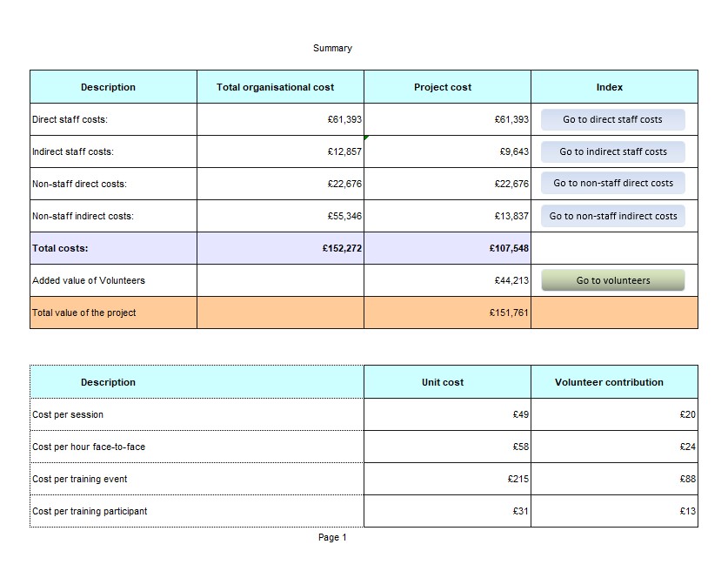728x578 pixels.
Task: Click the Non-staff indirect costs: label
Action: point(83,216)
